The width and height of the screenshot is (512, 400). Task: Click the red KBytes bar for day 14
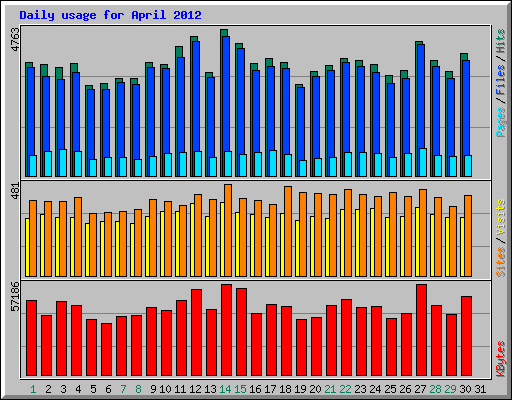[x=226, y=330]
